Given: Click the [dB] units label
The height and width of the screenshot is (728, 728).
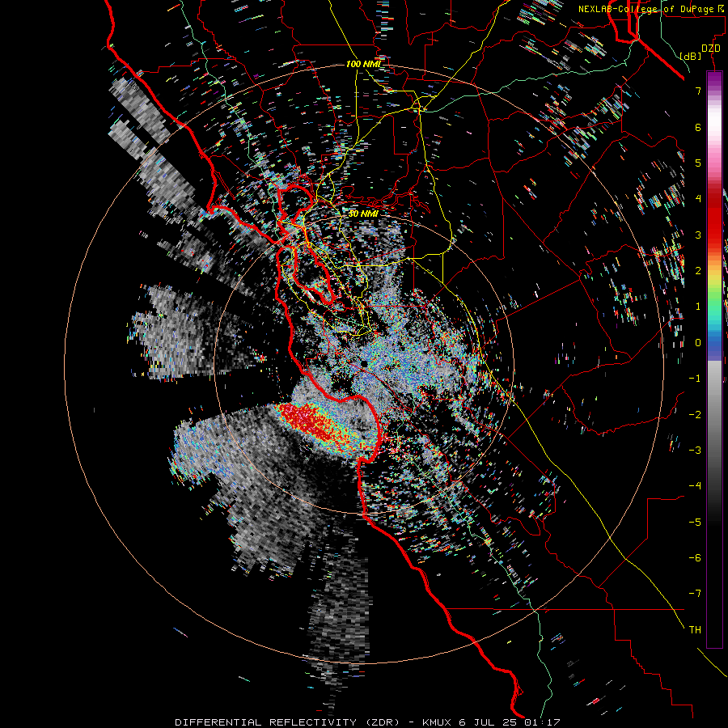Looking at the screenshot, I should pyautogui.click(x=691, y=56).
